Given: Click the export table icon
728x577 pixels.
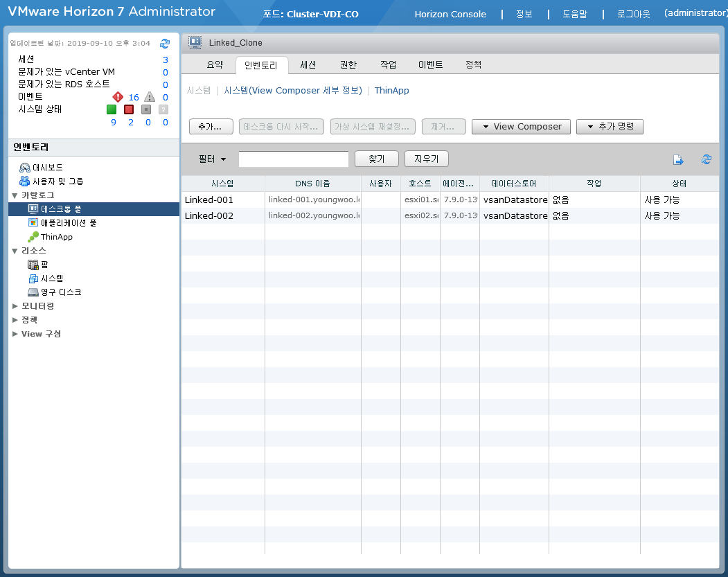Looking at the screenshot, I should [678, 160].
